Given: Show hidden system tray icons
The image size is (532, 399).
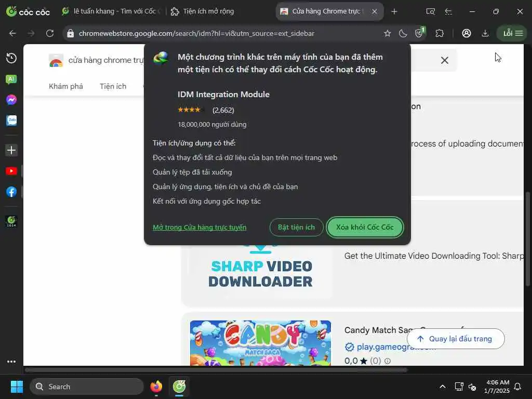Looking at the screenshot, I should 443,387.
